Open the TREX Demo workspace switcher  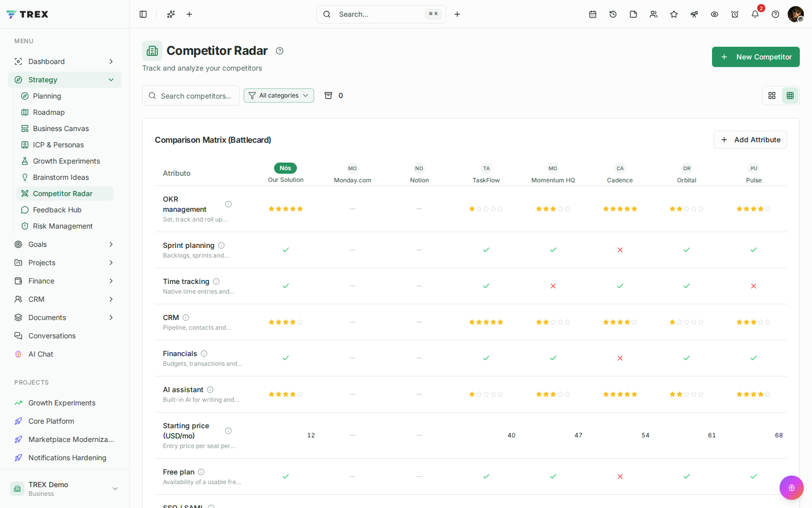pyautogui.click(x=64, y=489)
